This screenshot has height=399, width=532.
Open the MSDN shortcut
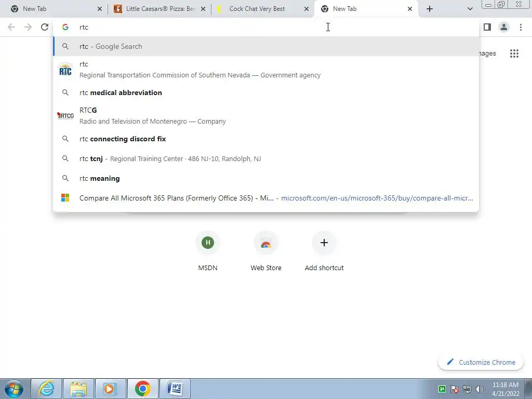click(208, 251)
